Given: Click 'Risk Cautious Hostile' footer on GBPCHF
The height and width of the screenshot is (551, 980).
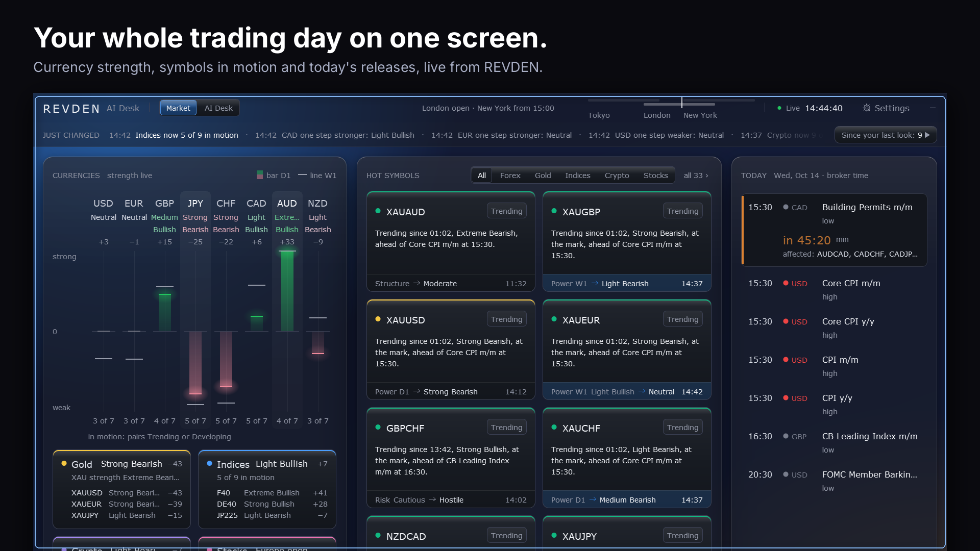Looking at the screenshot, I should 451,500.
